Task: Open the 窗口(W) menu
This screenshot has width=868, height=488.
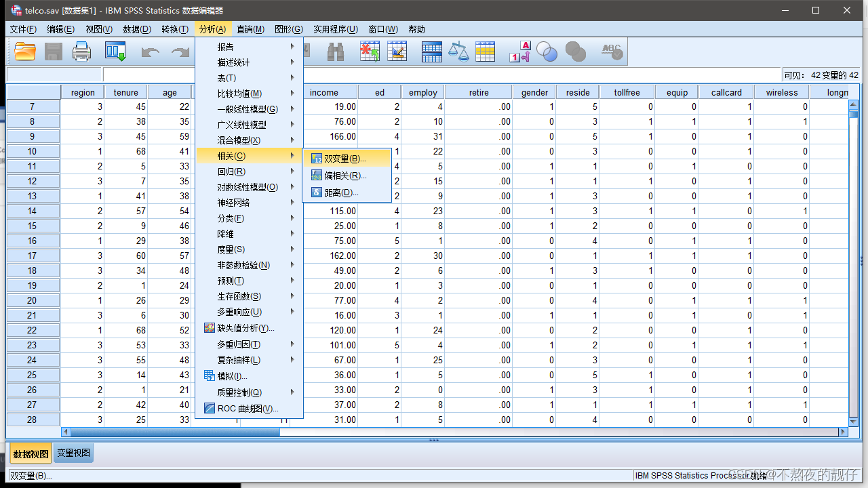Action: pos(383,29)
